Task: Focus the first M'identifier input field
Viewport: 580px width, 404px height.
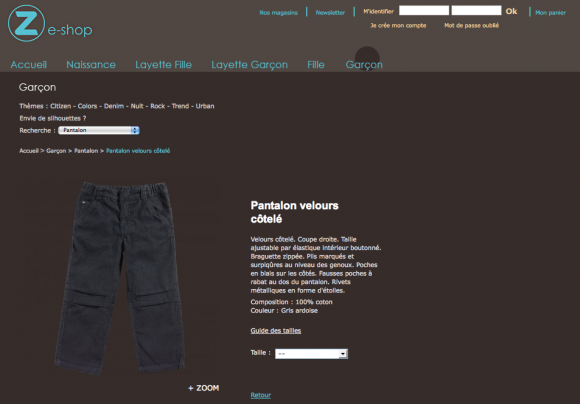Action: pyautogui.click(x=424, y=10)
